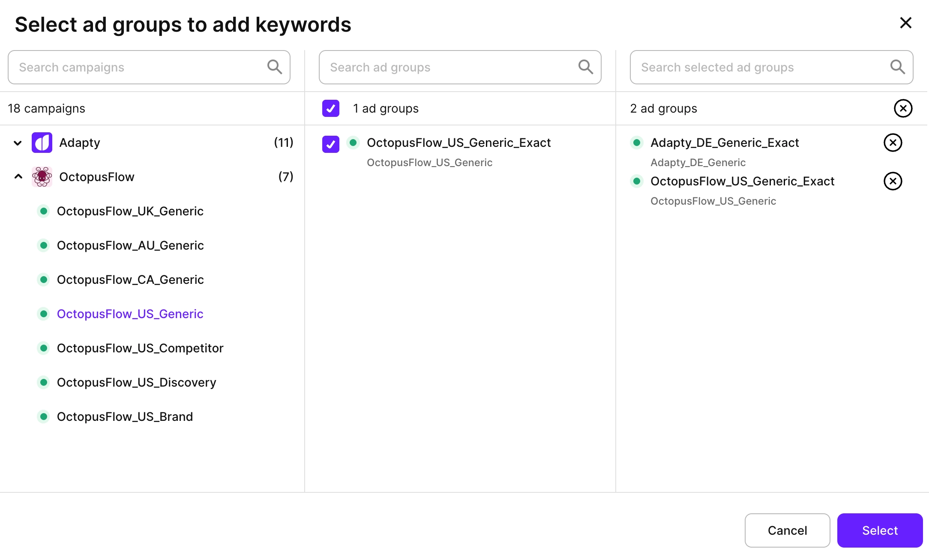Click the Adapty app icon

pyautogui.click(x=42, y=143)
